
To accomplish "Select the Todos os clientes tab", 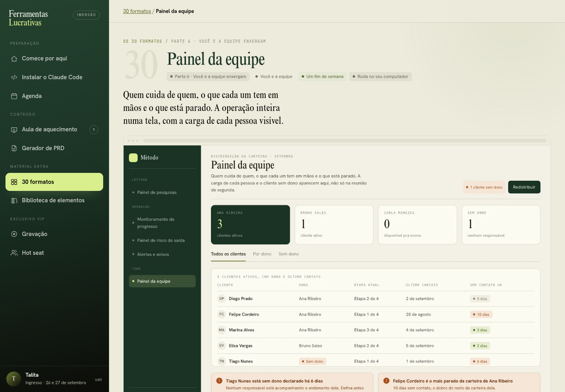I will (228, 254).
